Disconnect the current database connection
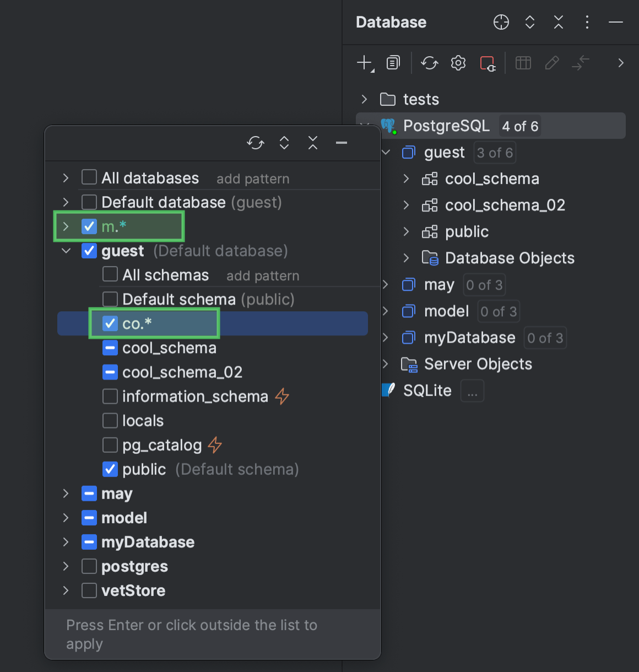 (x=488, y=63)
